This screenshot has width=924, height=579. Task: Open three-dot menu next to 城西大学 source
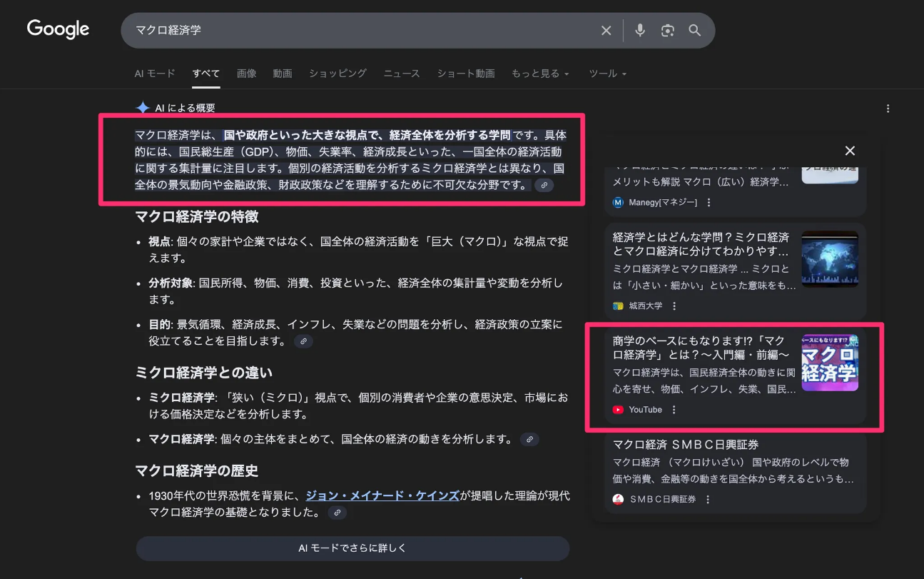tap(674, 306)
